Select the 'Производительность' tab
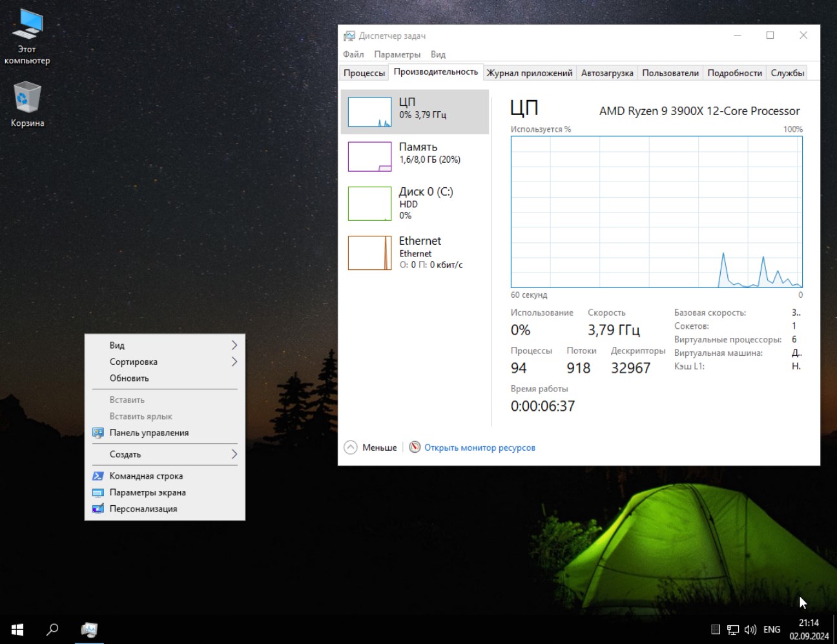This screenshot has width=837, height=644. [x=436, y=72]
